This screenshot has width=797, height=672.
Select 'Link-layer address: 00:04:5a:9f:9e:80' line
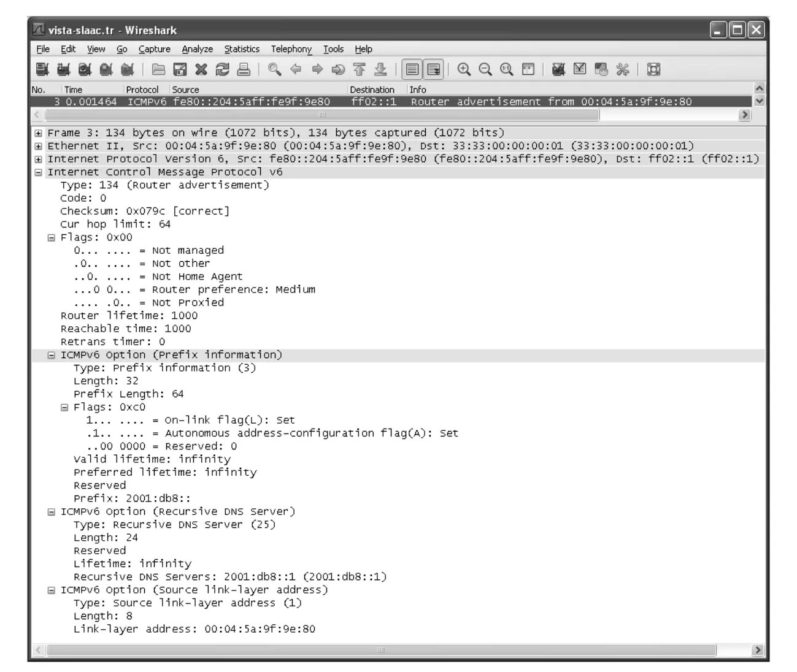coord(194,629)
